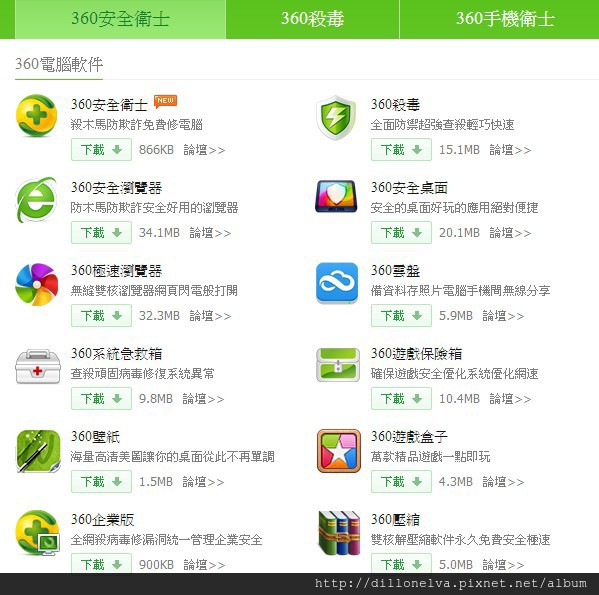
Task: Click the 360系統急救箱 first-aid kit icon
Action: [38, 366]
